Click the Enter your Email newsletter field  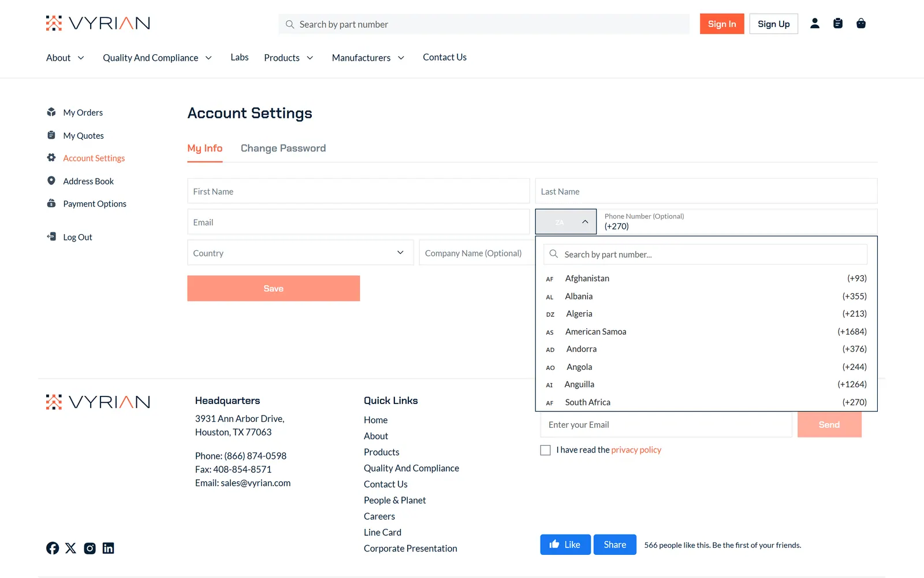(x=666, y=425)
